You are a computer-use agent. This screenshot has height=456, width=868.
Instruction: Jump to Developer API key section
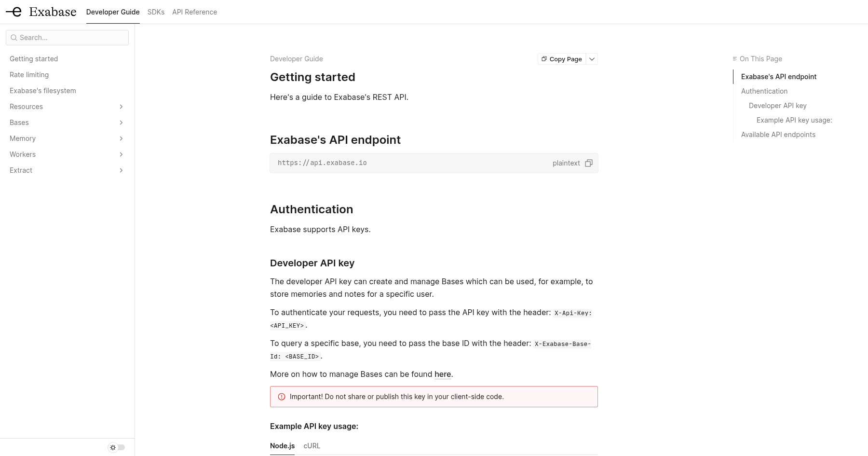pos(777,106)
